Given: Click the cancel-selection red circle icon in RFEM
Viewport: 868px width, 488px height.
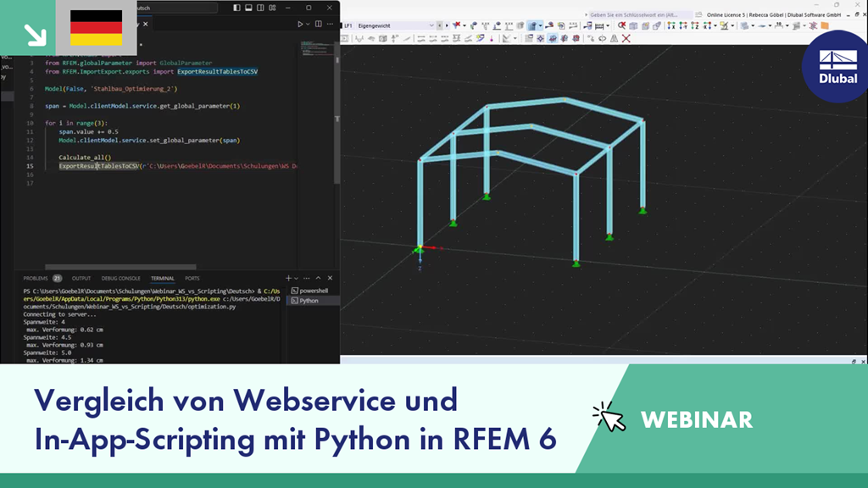Looking at the screenshot, I should coord(621,25).
